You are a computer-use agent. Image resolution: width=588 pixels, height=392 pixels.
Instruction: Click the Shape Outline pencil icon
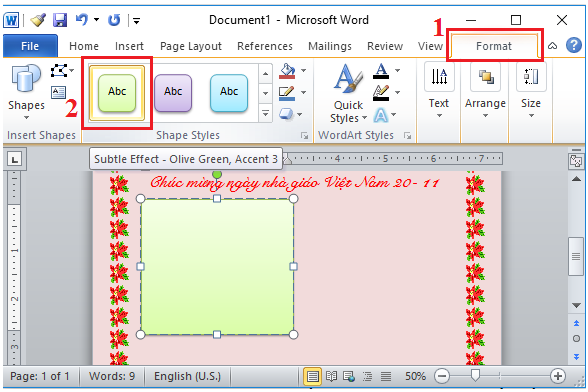pyautogui.click(x=287, y=93)
